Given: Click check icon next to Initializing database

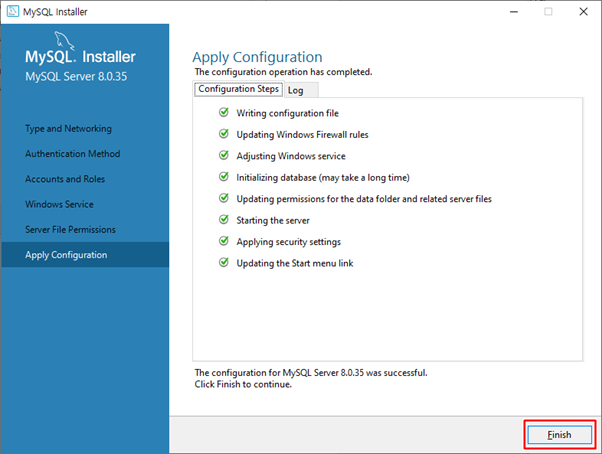Looking at the screenshot, I should tap(224, 177).
